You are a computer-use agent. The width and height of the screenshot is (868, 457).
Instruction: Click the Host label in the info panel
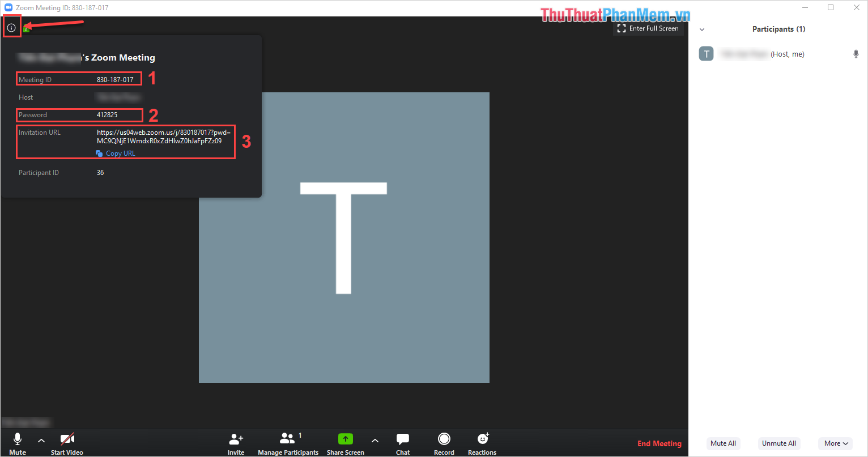(x=26, y=97)
